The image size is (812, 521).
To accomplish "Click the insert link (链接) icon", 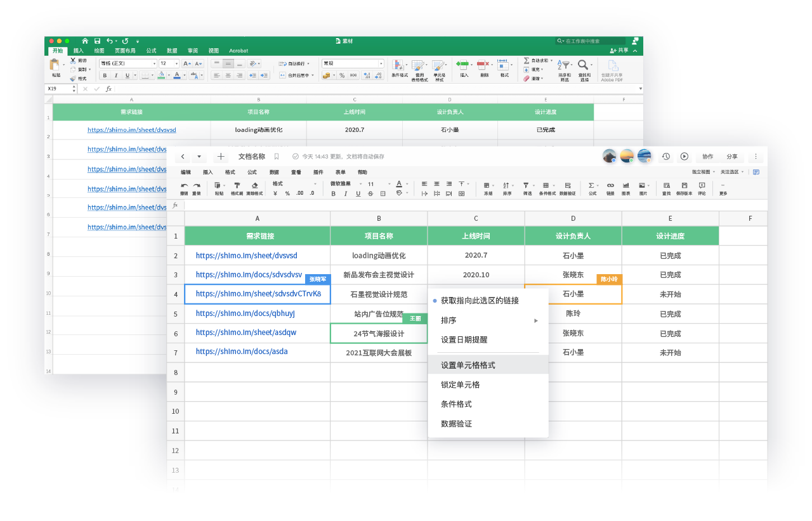I will tap(610, 185).
